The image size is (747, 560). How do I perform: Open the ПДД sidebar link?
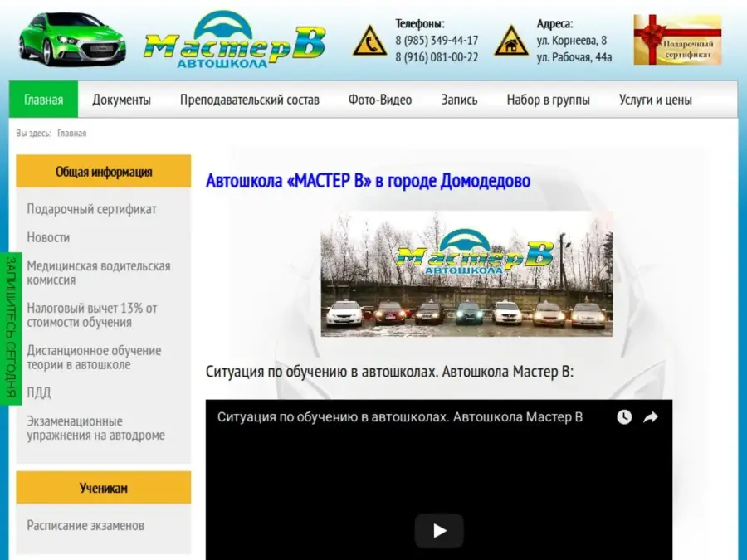[38, 392]
